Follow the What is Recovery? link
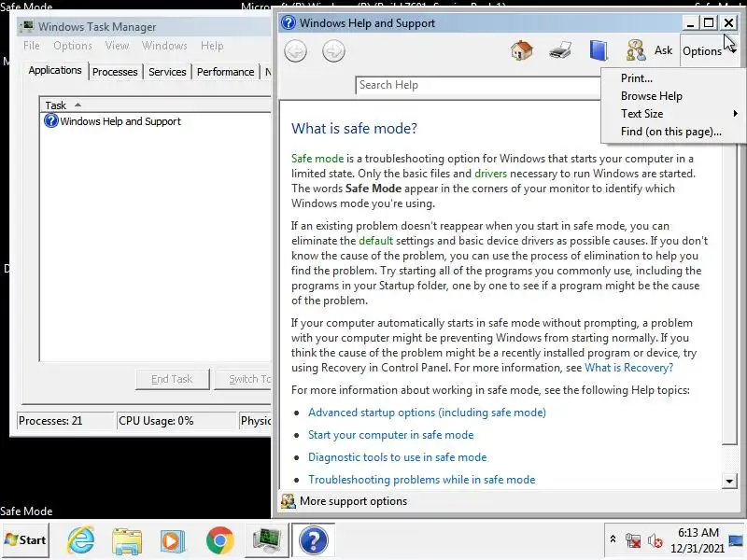This screenshot has width=747, height=560. [628, 368]
